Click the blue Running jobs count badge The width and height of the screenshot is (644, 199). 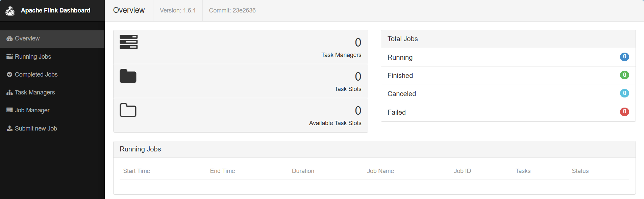point(624,57)
